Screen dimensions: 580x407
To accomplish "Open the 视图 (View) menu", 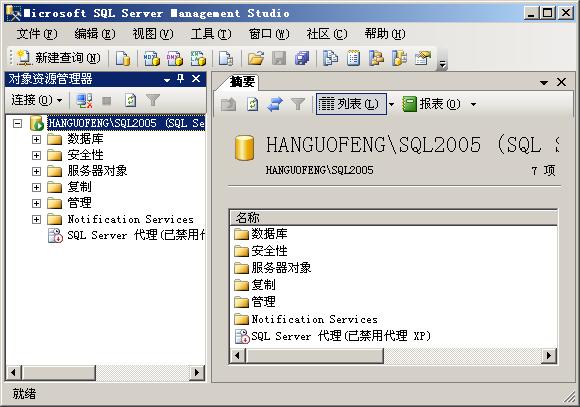I will pos(153,34).
